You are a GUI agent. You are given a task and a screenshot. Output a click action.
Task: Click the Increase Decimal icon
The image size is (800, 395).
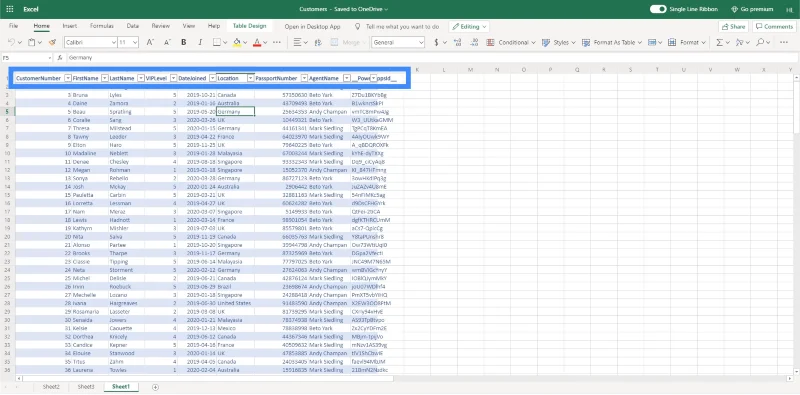pyautogui.click(x=457, y=42)
